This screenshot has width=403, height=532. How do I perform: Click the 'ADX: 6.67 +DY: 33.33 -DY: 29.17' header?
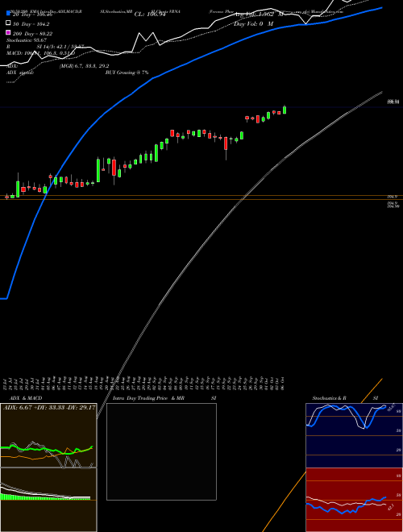click(49, 407)
